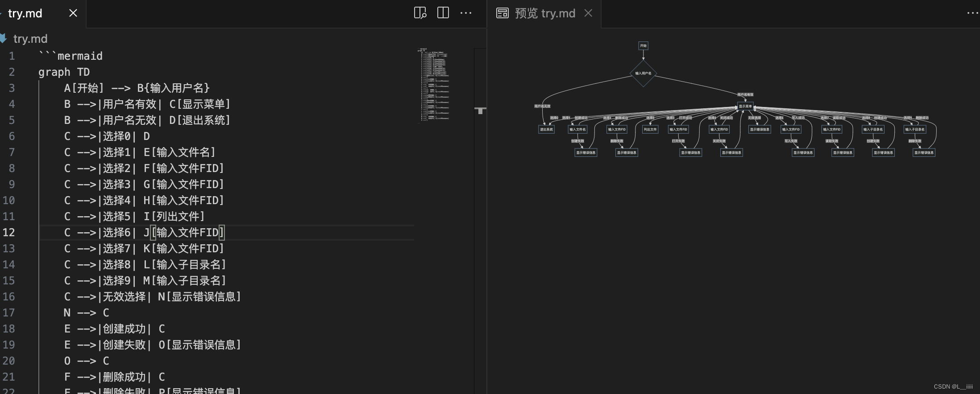Click the 列出文件 node in preview diagram
The image size is (980, 394).
coord(650,129)
